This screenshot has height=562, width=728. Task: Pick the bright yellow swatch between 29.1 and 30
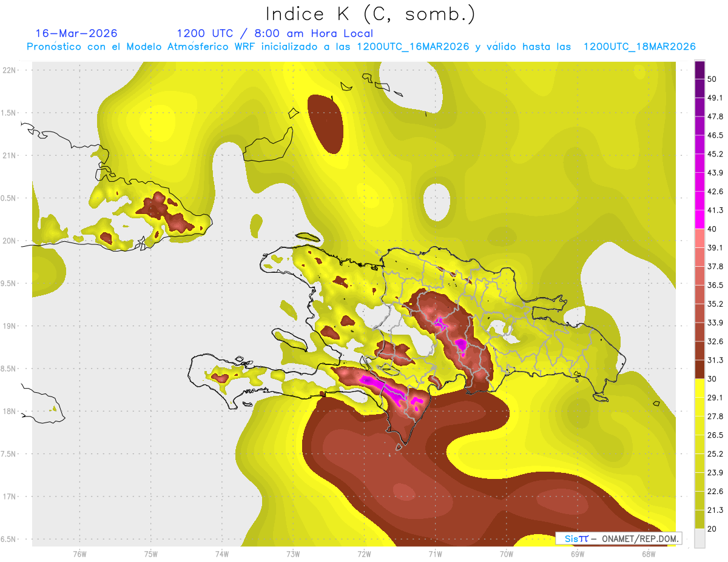(699, 388)
